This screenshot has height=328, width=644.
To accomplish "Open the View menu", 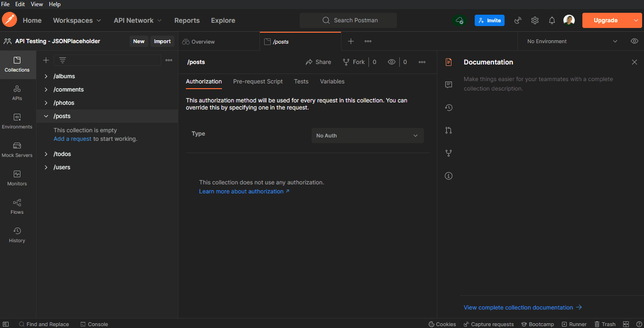I will pos(37,4).
